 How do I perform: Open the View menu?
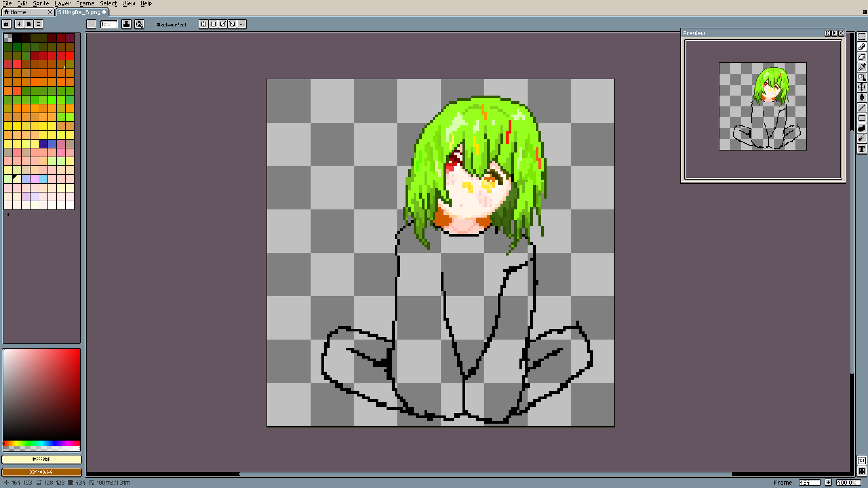(129, 3)
